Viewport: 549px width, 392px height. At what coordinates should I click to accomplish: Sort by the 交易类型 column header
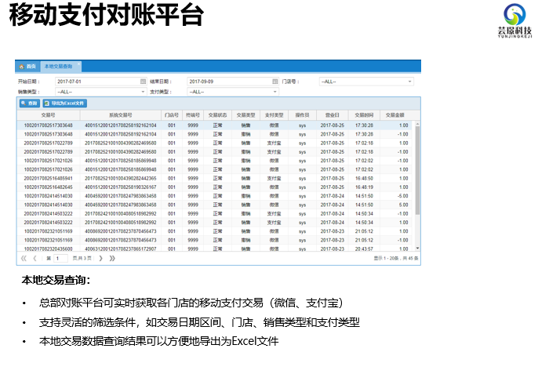click(245, 115)
